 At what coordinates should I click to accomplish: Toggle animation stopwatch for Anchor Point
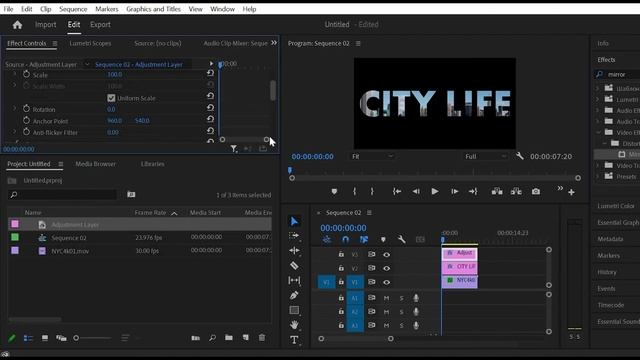[x=27, y=120]
